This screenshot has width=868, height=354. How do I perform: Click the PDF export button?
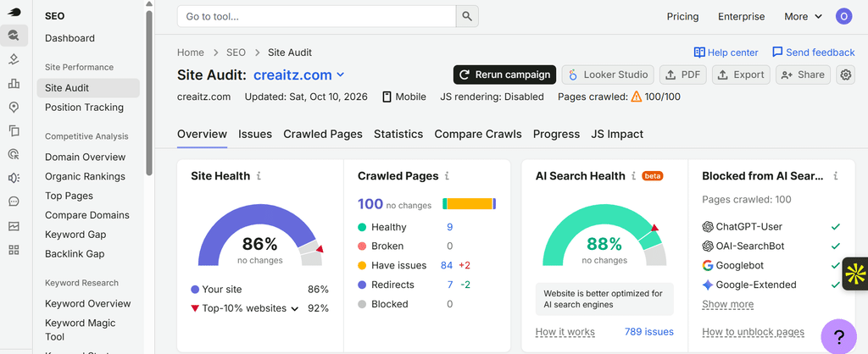tap(682, 75)
